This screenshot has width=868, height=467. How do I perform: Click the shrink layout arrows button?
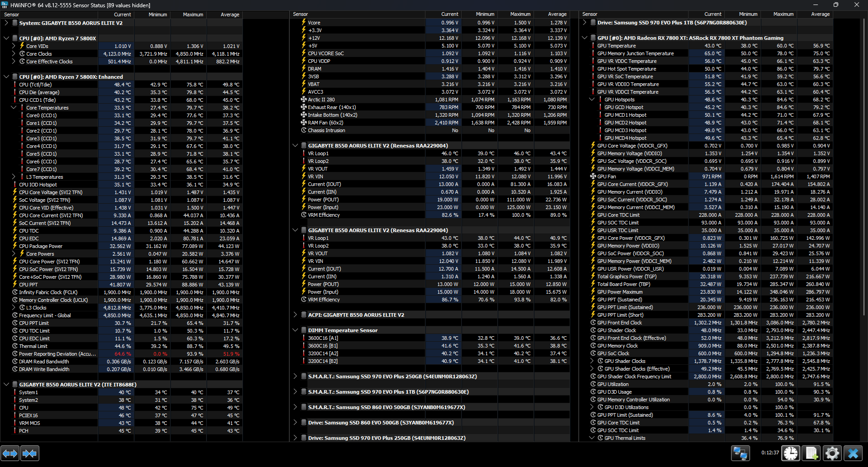(30, 453)
